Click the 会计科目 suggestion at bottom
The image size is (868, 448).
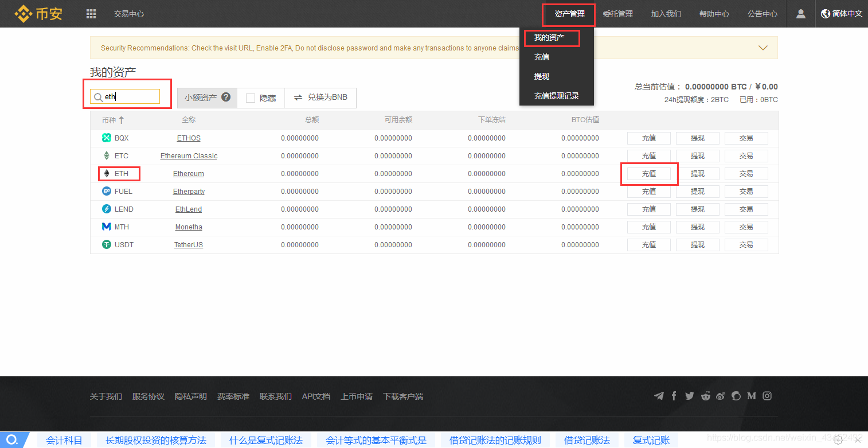64,440
